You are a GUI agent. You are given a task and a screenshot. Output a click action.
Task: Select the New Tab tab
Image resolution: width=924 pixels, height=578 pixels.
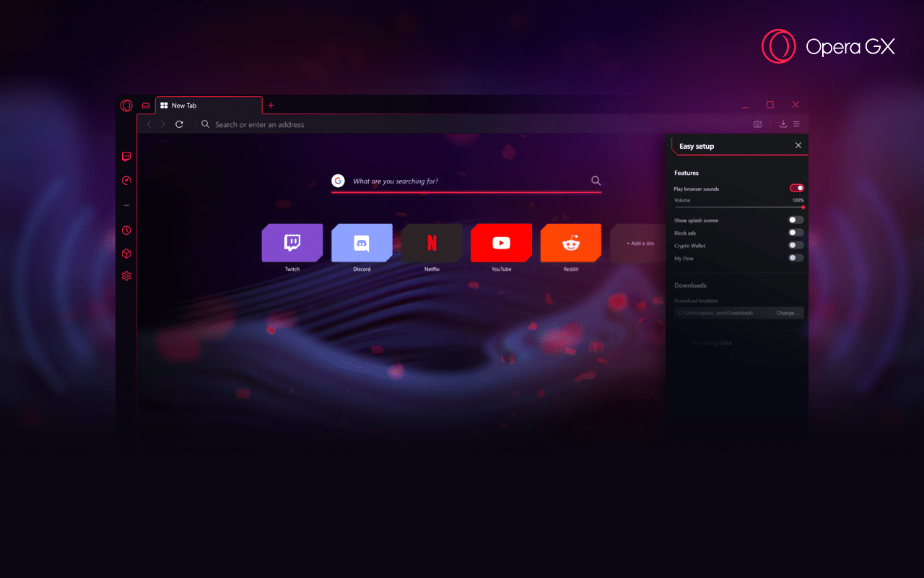[195, 105]
